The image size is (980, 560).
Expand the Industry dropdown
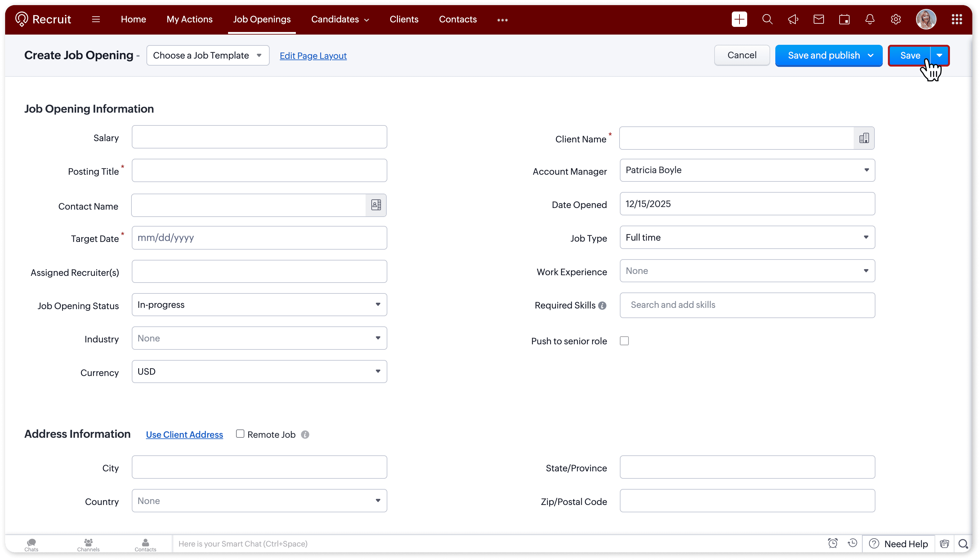pyautogui.click(x=259, y=338)
